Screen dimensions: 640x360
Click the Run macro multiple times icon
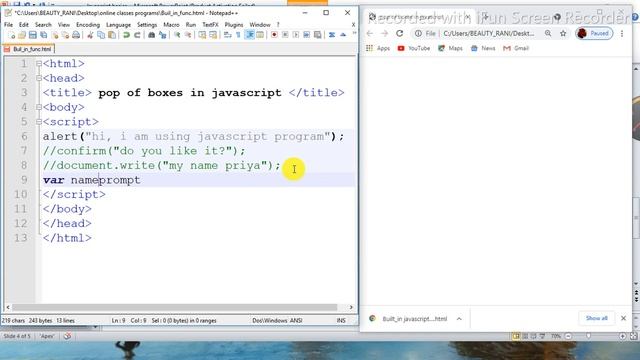click(x=307, y=35)
